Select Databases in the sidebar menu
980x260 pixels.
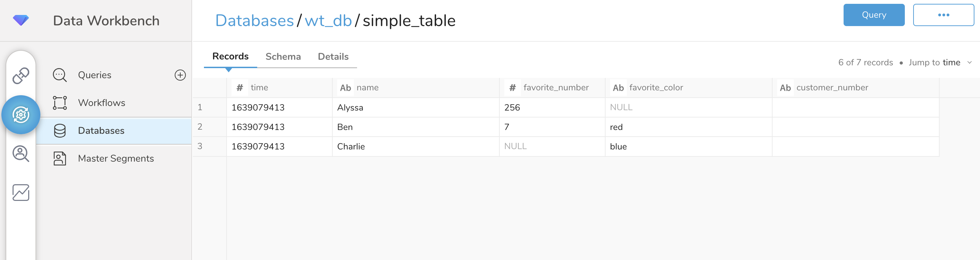(x=101, y=130)
